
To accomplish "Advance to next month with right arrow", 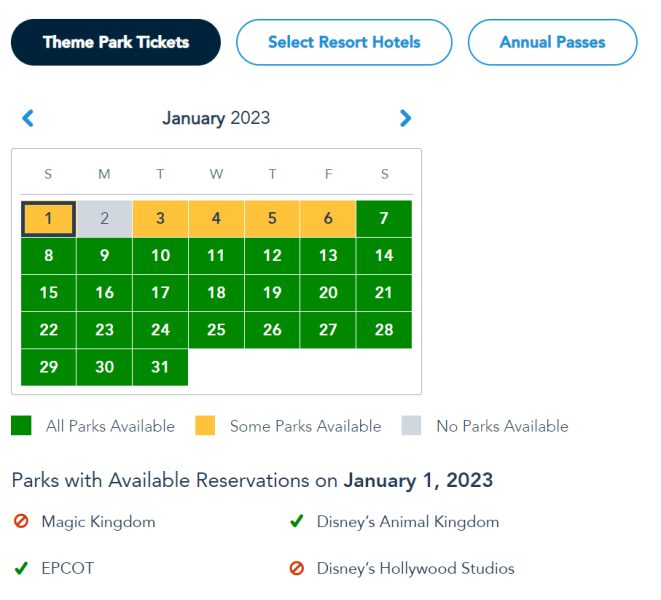I will click(x=405, y=118).
